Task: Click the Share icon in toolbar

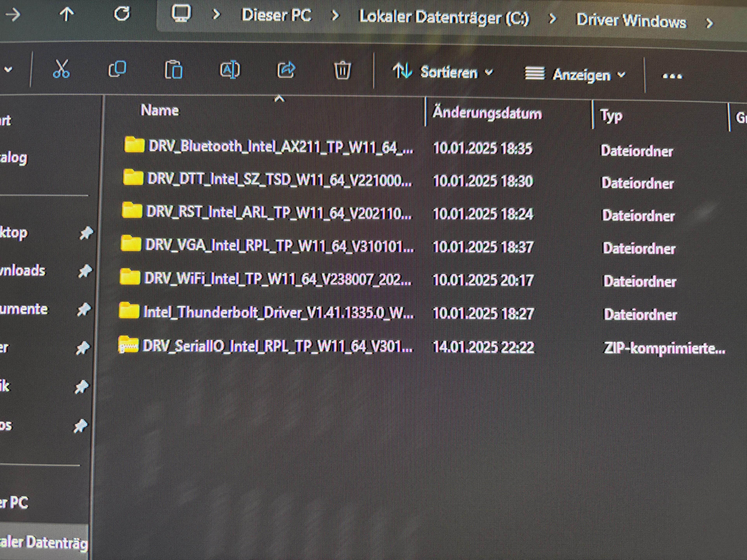Action: point(286,70)
